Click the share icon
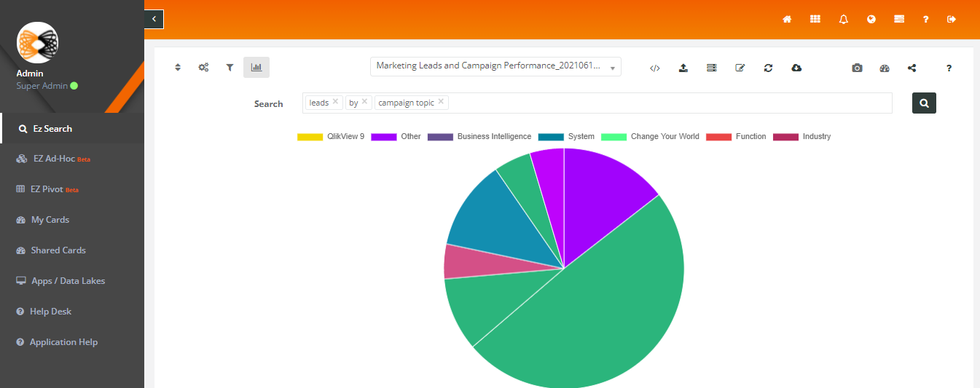This screenshot has width=980, height=388. [912, 68]
